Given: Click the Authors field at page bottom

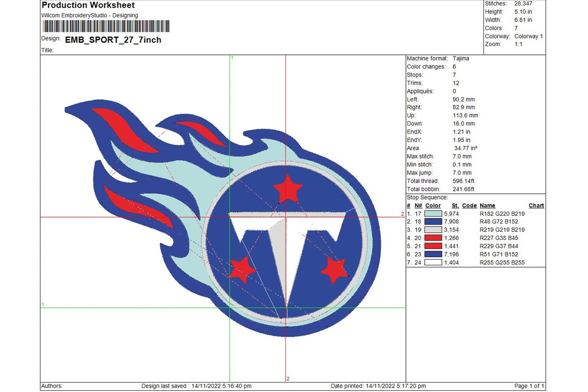Looking at the screenshot, I should 51,386.
